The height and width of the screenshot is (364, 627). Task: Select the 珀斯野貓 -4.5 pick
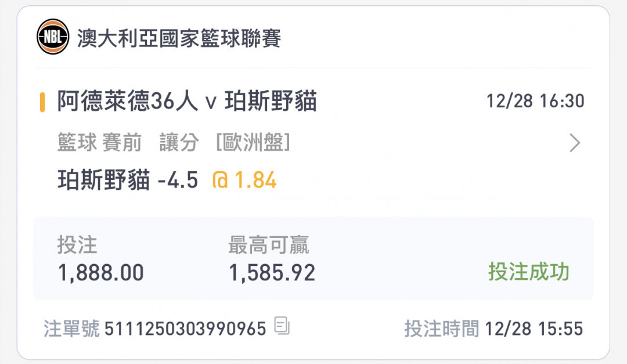tap(128, 180)
